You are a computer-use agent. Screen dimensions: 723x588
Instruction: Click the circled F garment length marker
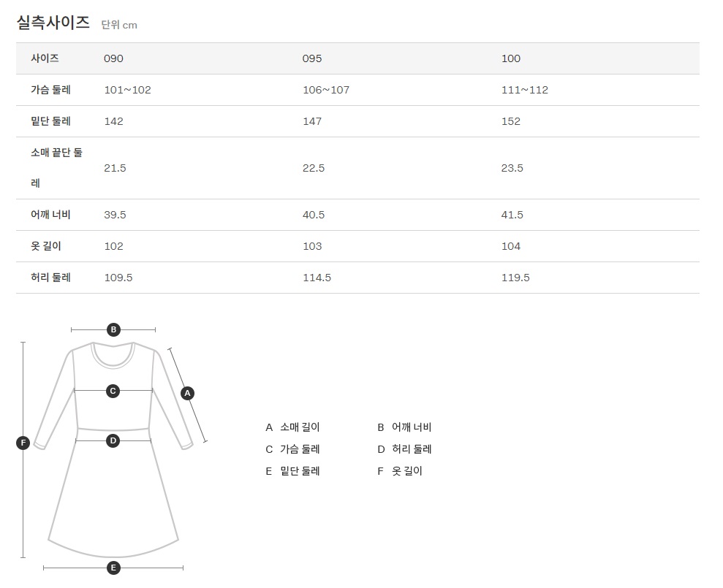(x=23, y=443)
